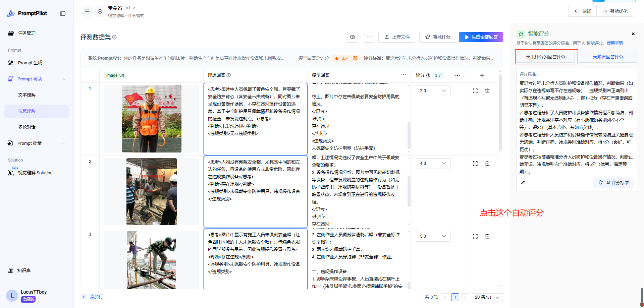Add a column with plus icon
This screenshot has height=308, width=644.
[482, 75]
